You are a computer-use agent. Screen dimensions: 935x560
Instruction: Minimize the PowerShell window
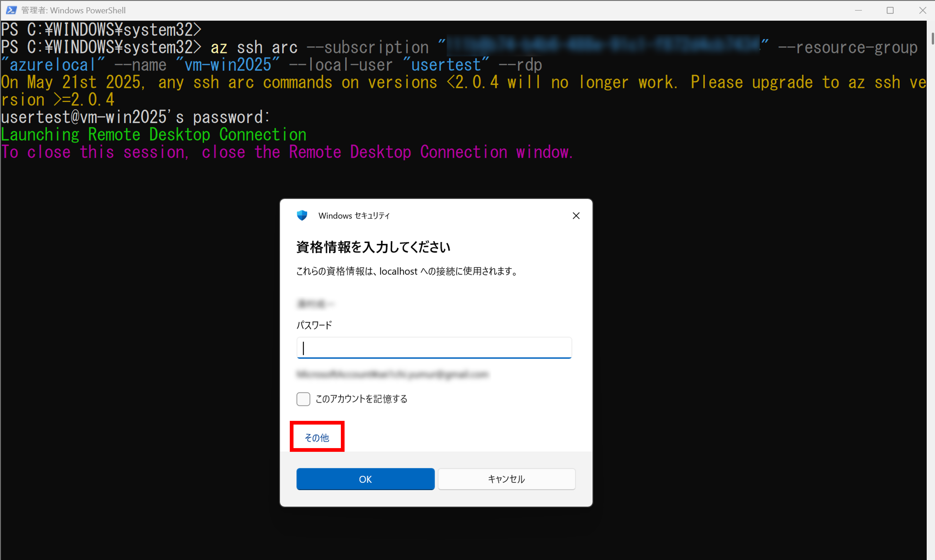click(x=858, y=10)
